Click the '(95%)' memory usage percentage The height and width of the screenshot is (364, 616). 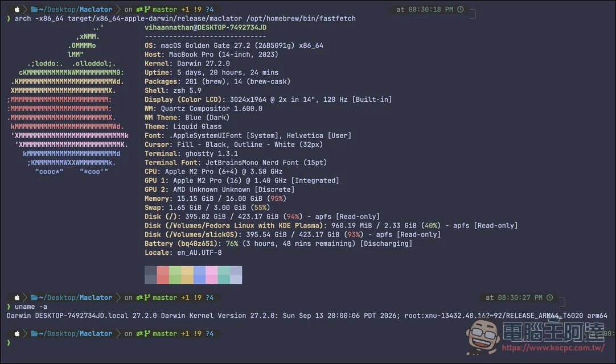pos(277,199)
